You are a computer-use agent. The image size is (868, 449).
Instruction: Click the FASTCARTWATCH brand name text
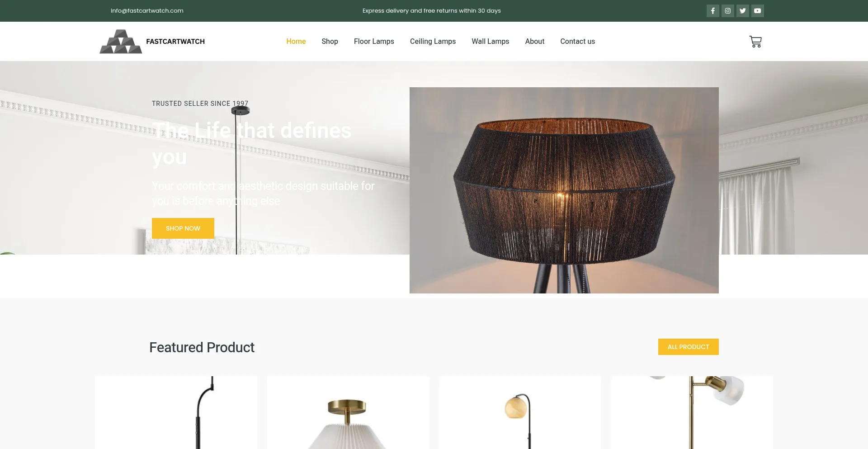(x=175, y=42)
